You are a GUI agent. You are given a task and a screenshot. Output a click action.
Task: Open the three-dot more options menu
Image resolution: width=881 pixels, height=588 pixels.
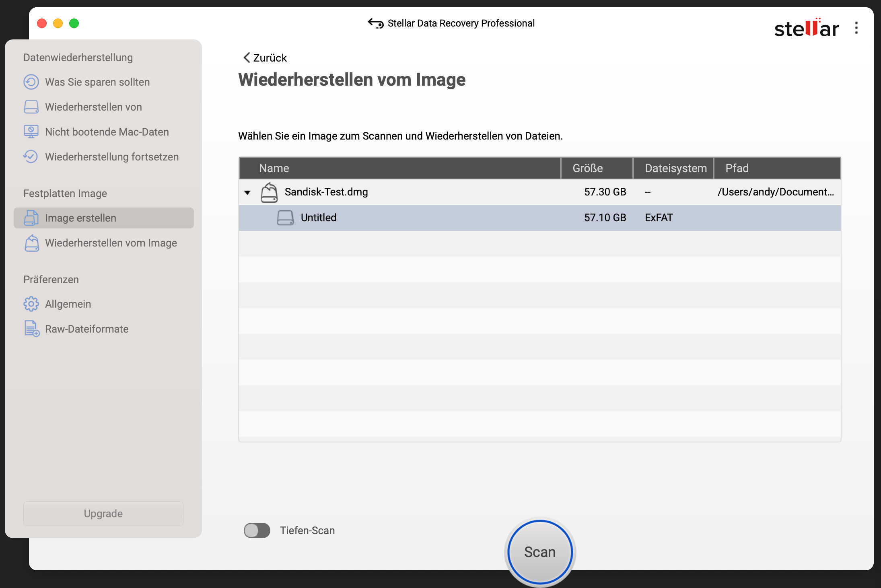coord(856,28)
